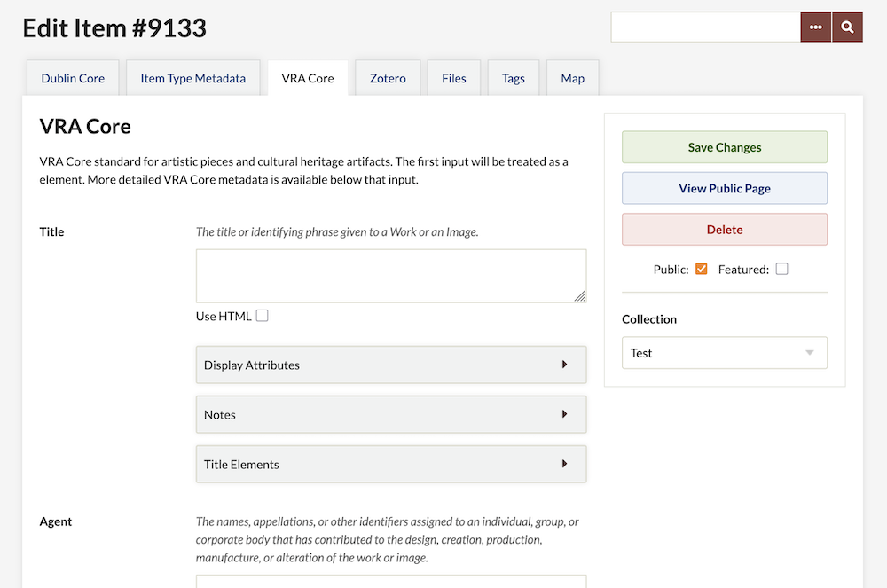Open the Files tab

click(453, 78)
